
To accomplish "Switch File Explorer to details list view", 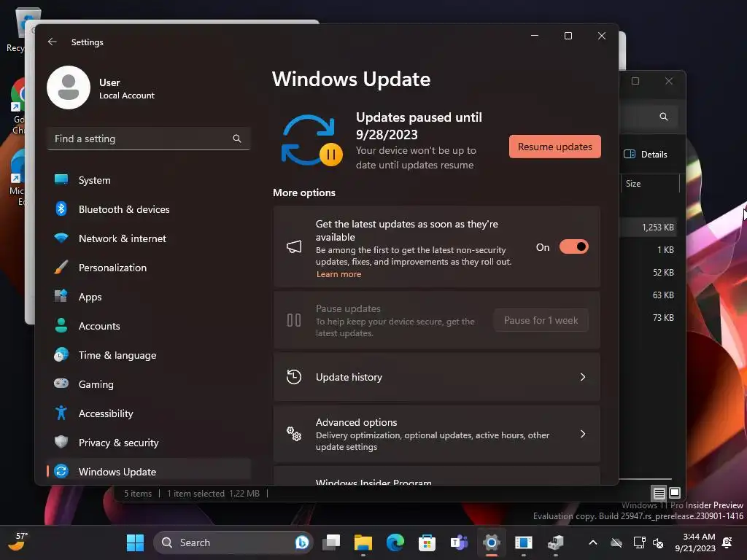I will (x=659, y=493).
